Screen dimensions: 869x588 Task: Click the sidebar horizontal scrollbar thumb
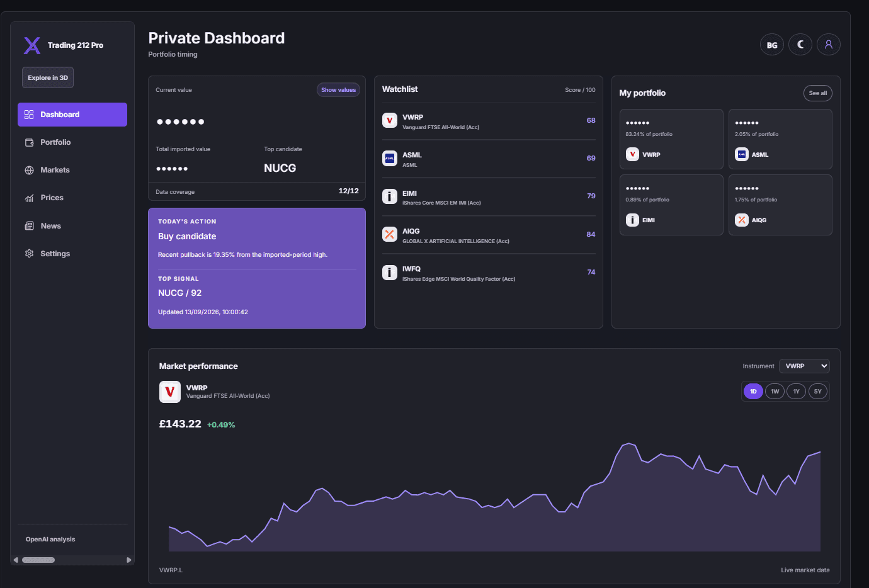pyautogui.click(x=38, y=560)
